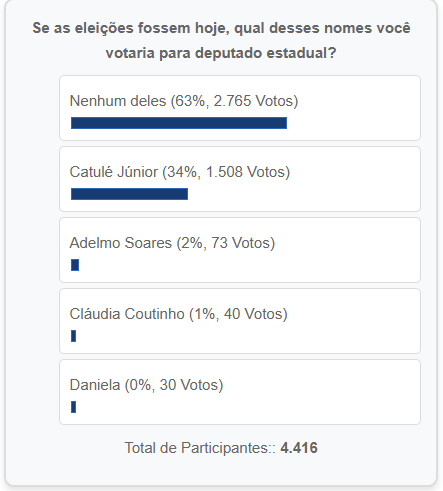Select the Cláudia Coutinho result bar
This screenshot has height=491, width=443.
point(74,336)
